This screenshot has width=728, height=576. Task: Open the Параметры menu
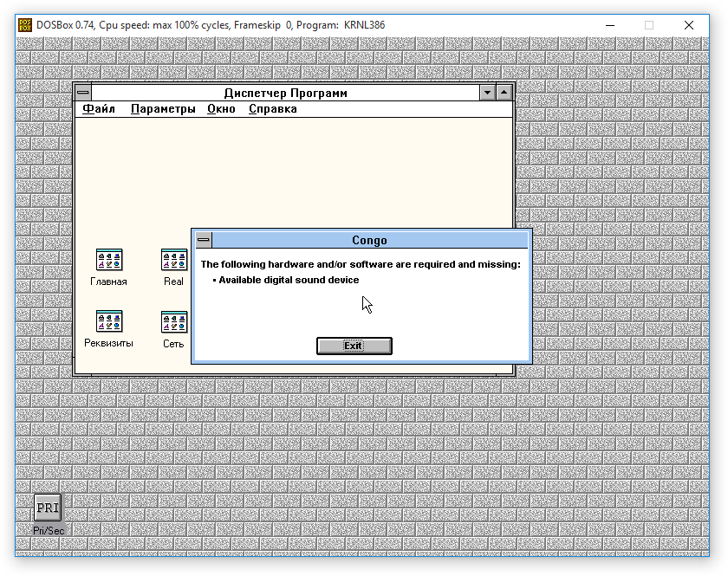163,109
